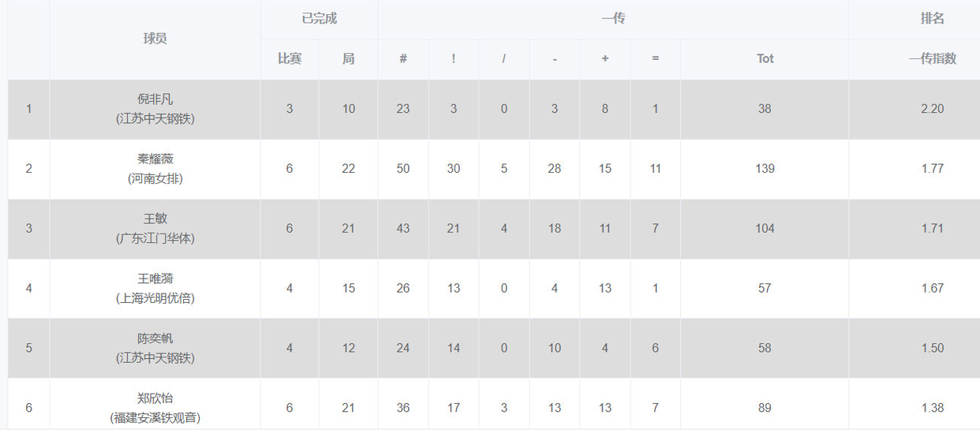The width and height of the screenshot is (980, 430).
Task: Open player 王敏 of 广东江门华体
Action: pos(155,219)
